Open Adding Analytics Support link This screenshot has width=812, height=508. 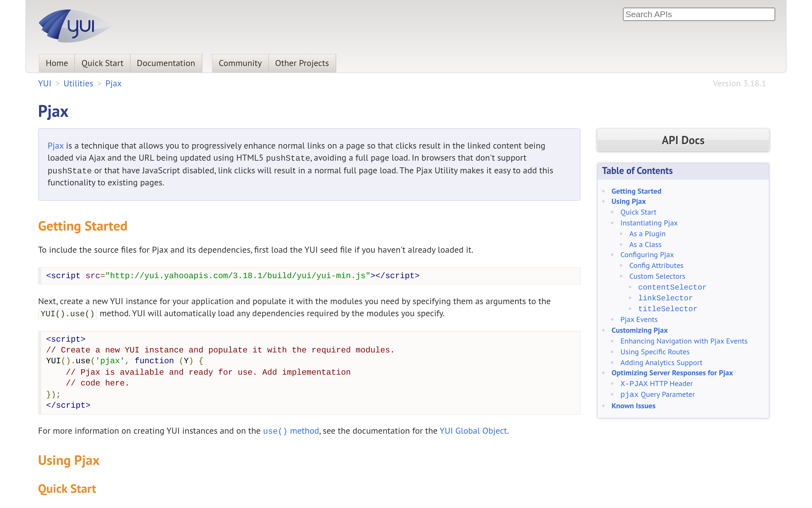pos(661,363)
